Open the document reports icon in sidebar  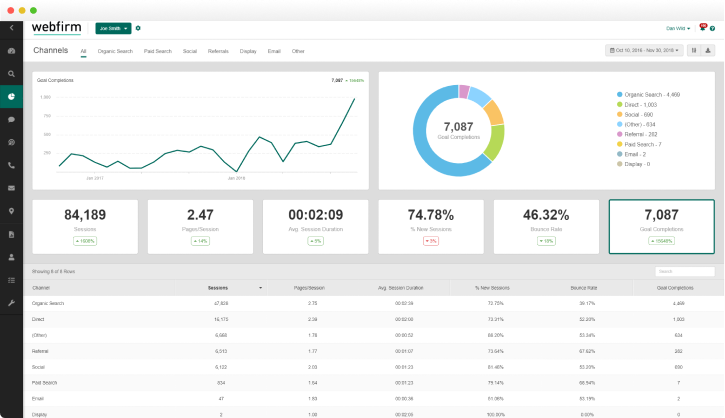[x=12, y=234]
